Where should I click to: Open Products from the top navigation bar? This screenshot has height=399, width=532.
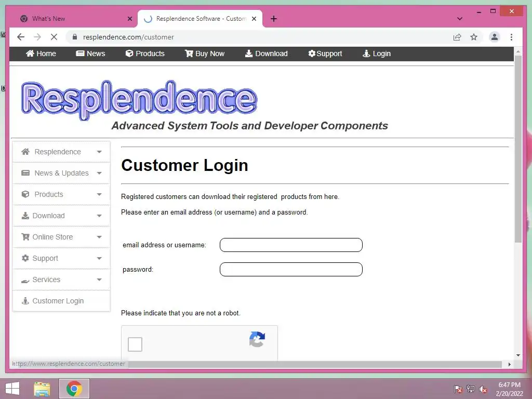click(x=145, y=54)
